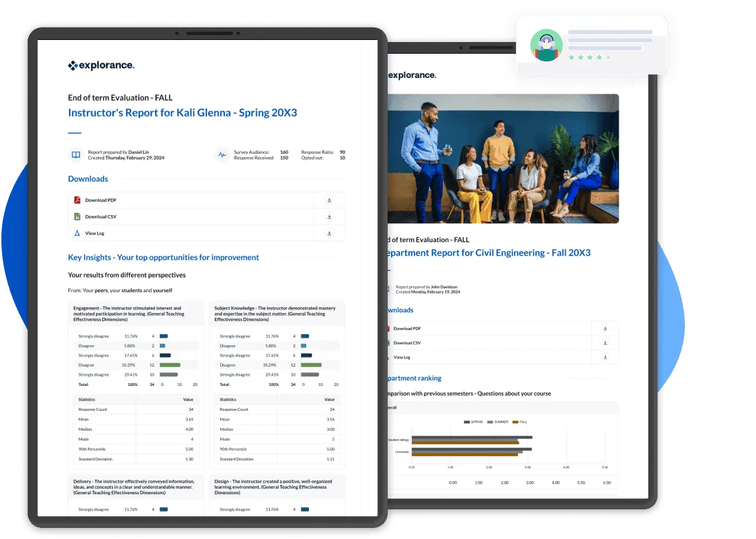Image resolution: width=756 pixels, height=539 pixels.
Task: Click the Student ratings bars in the chart
Action: [x=472, y=440]
